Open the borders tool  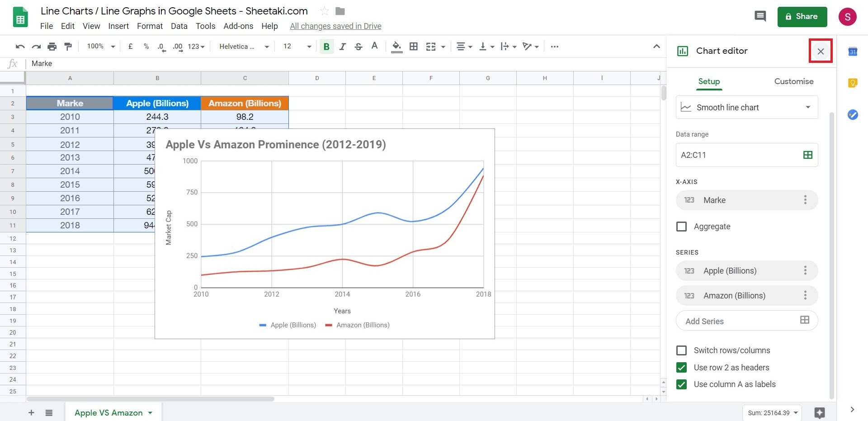coord(413,47)
